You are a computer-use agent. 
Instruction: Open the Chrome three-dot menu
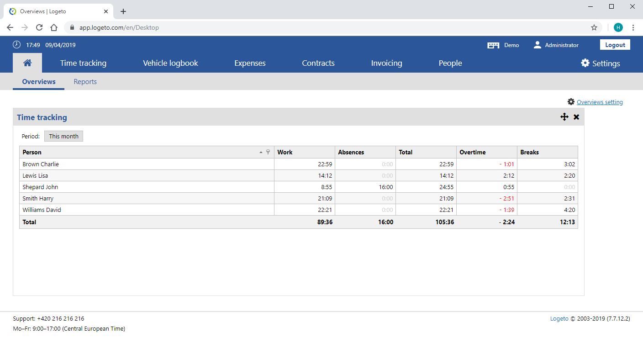coord(633,27)
